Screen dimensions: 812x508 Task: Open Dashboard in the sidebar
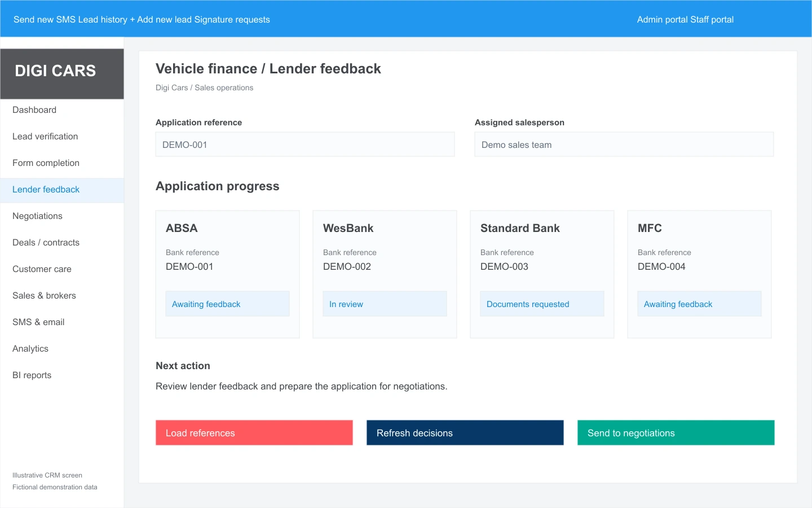point(62,110)
